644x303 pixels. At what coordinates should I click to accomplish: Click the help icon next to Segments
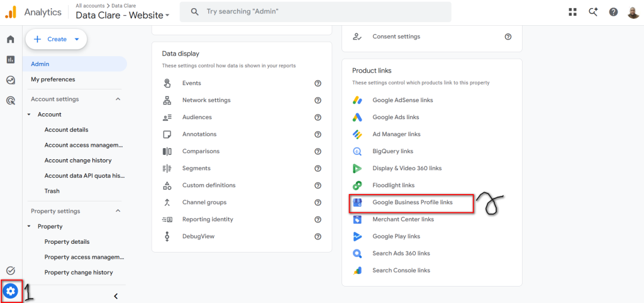(318, 169)
